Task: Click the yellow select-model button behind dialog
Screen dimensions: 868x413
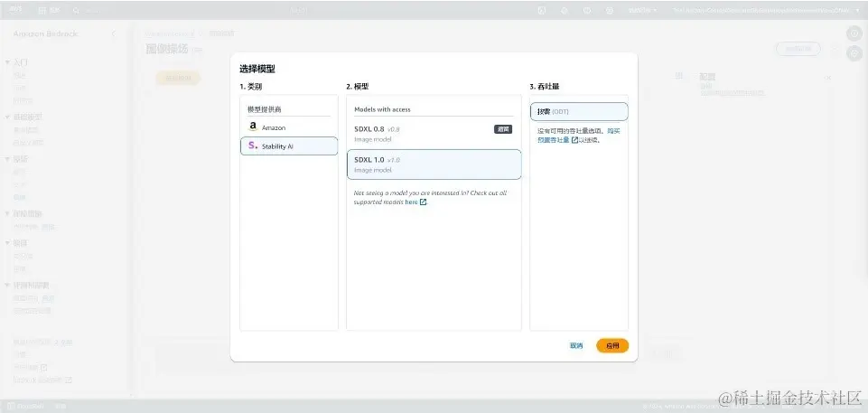Action: pos(178,78)
